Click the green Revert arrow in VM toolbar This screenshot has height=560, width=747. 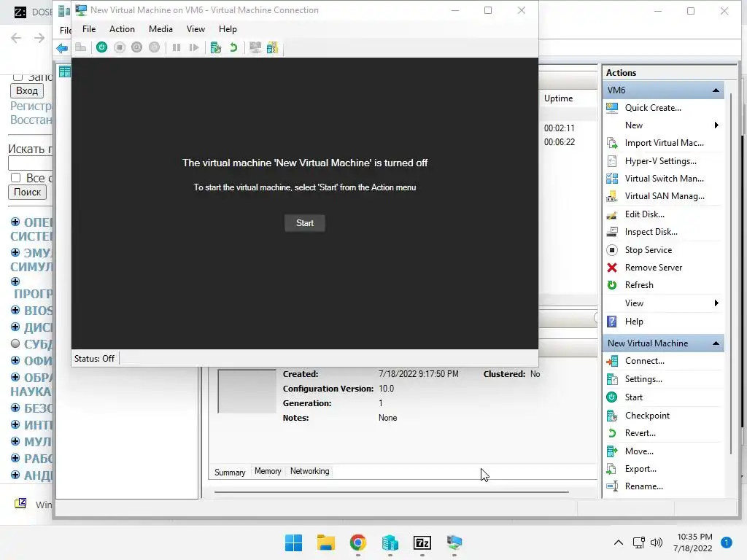(233, 47)
